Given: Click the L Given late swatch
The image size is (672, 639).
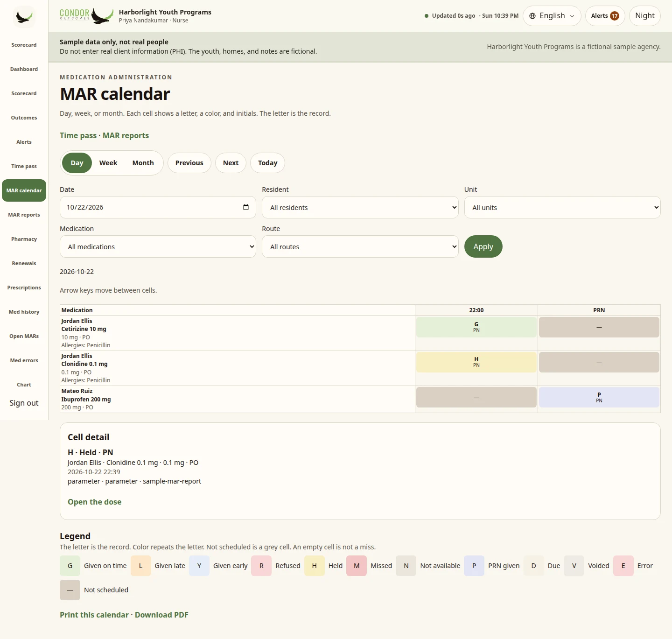Looking at the screenshot, I should click(x=140, y=566).
